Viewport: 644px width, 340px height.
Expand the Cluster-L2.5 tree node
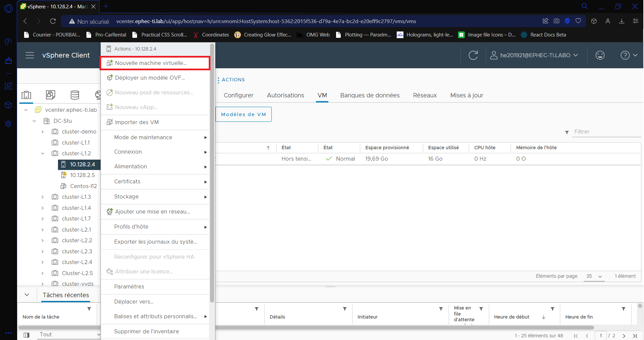pyautogui.click(x=43, y=273)
